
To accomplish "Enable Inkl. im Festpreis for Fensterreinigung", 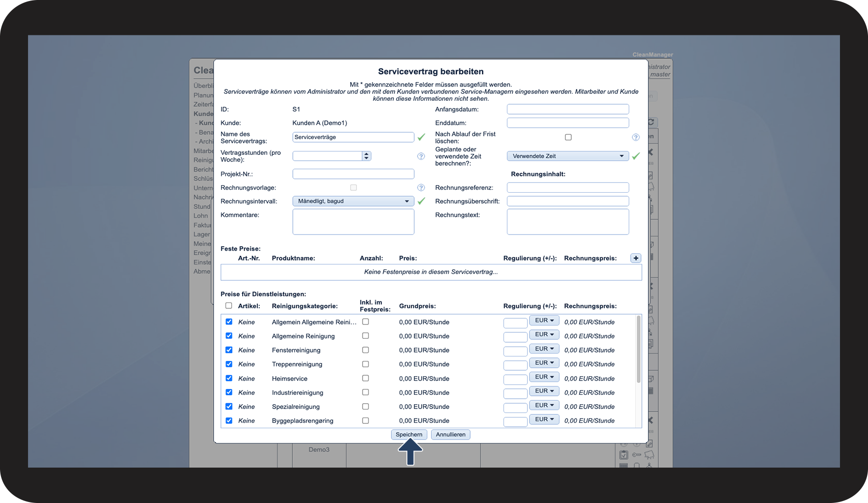I will pyautogui.click(x=365, y=350).
